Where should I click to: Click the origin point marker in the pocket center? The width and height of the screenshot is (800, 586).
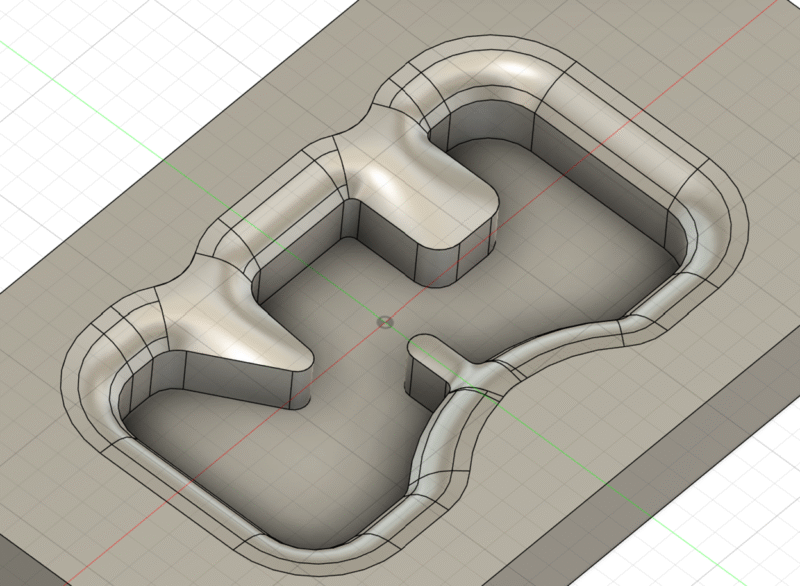tap(386, 321)
